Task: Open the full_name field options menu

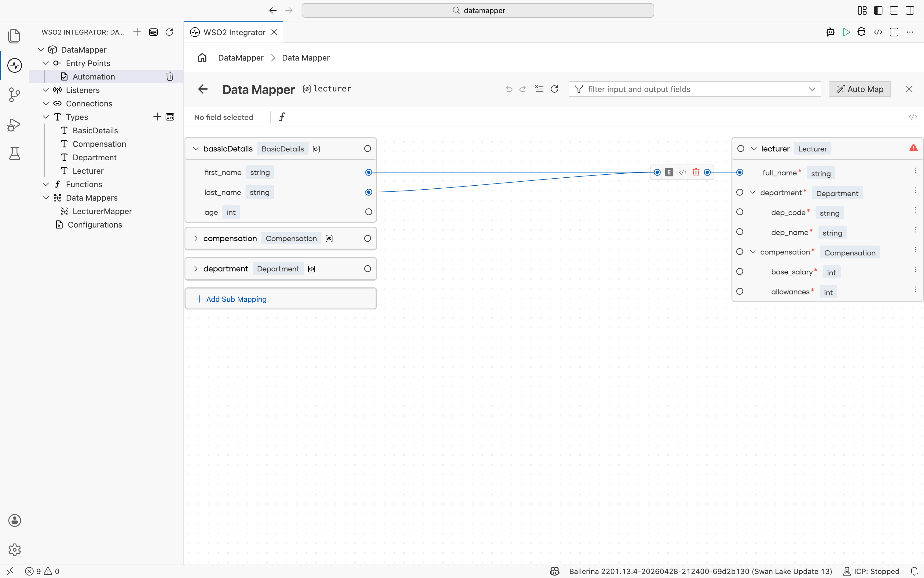Action: (916, 171)
